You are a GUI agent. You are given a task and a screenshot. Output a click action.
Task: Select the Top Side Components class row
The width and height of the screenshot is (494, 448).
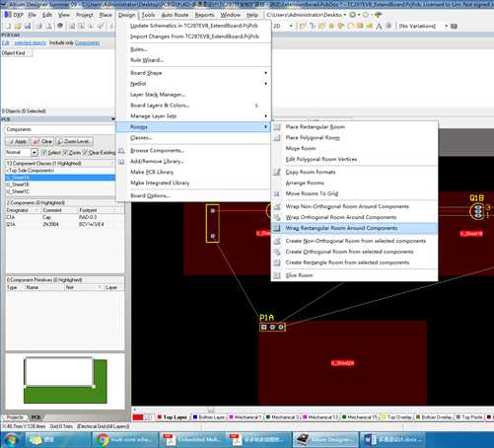click(x=60, y=171)
